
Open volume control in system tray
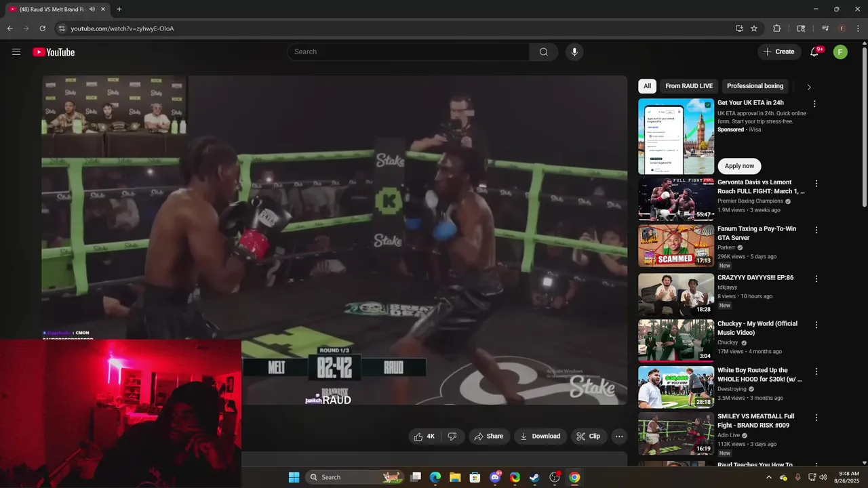click(x=823, y=477)
